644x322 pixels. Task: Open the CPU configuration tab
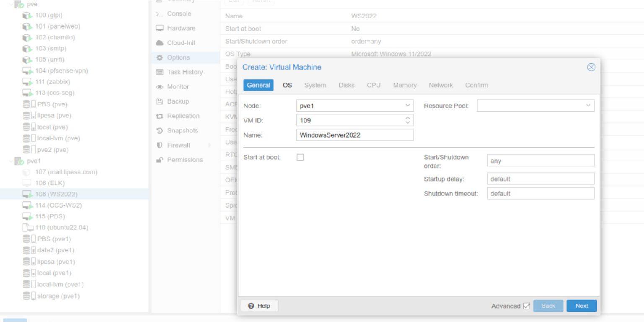click(373, 85)
